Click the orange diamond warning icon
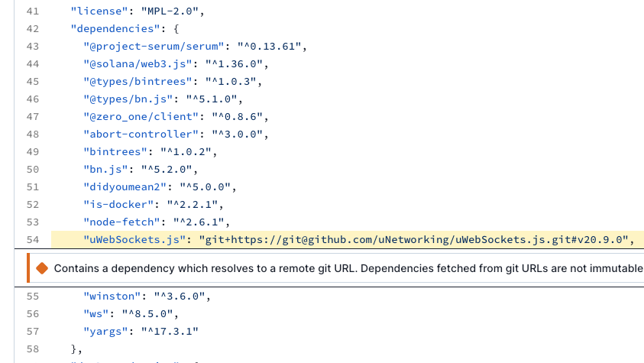Screen dimensions: 644x363 point(42,268)
